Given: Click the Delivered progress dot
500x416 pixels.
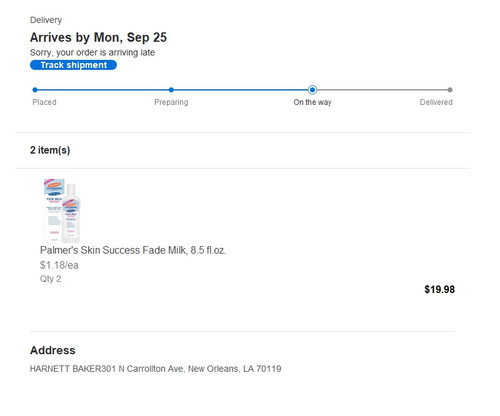Looking at the screenshot, I should (x=450, y=90).
